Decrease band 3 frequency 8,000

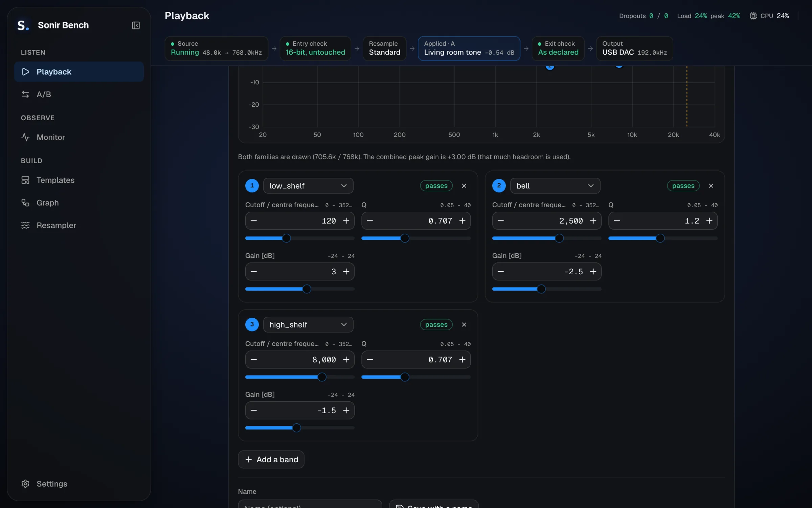254,360
